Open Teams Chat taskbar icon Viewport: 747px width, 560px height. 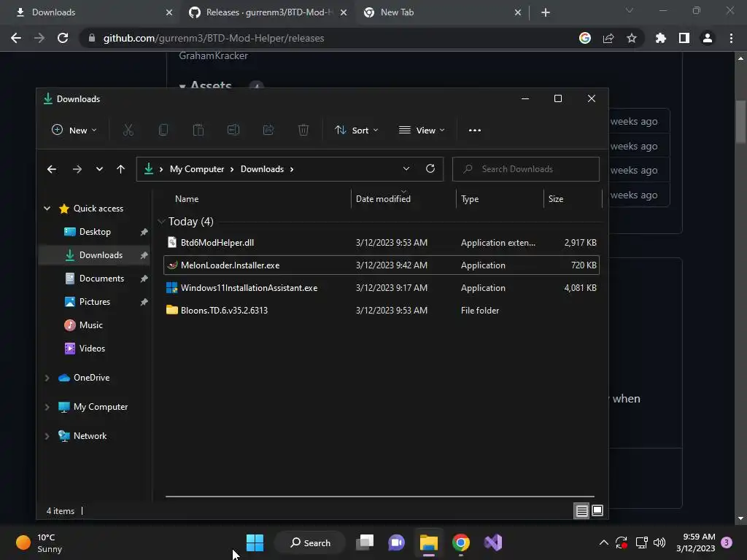396,542
